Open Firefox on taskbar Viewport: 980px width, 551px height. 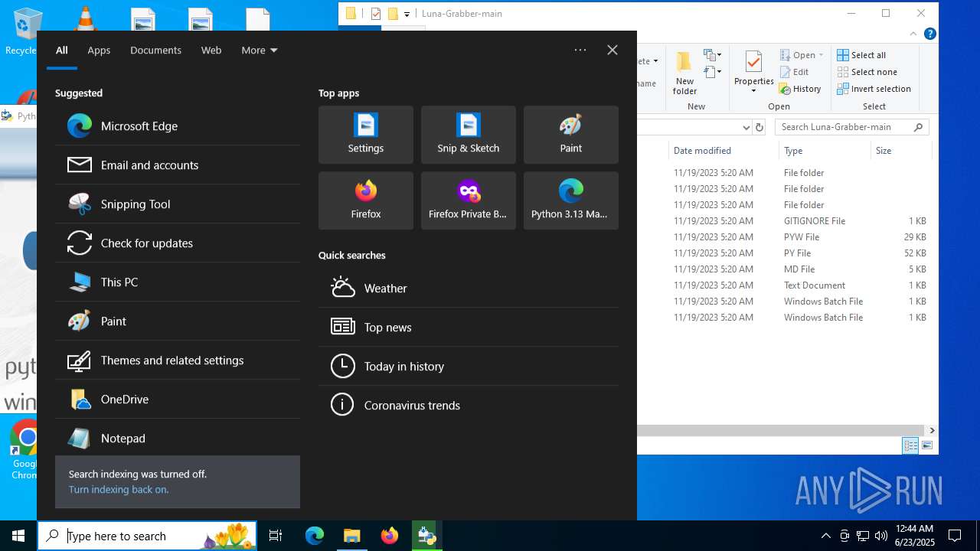[x=390, y=536]
